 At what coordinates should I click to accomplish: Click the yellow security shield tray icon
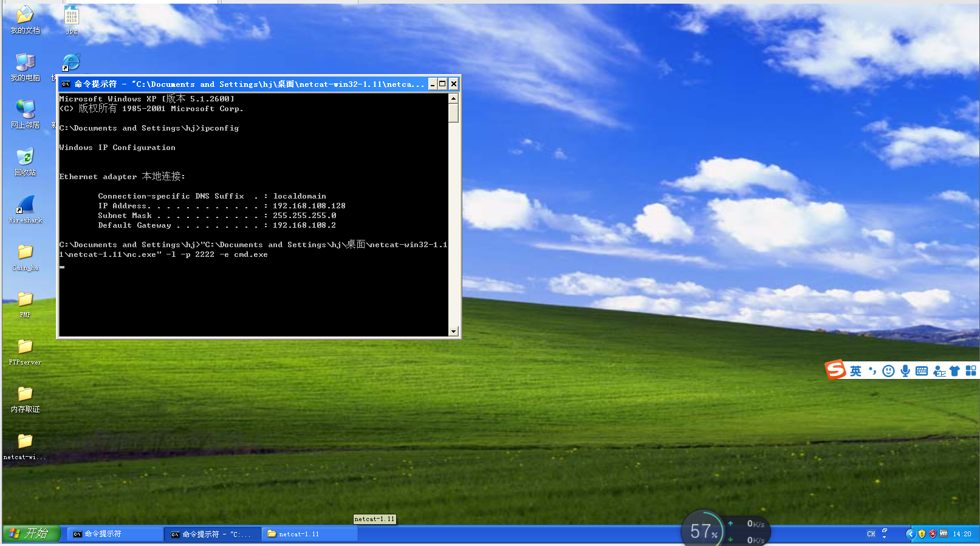(x=922, y=534)
